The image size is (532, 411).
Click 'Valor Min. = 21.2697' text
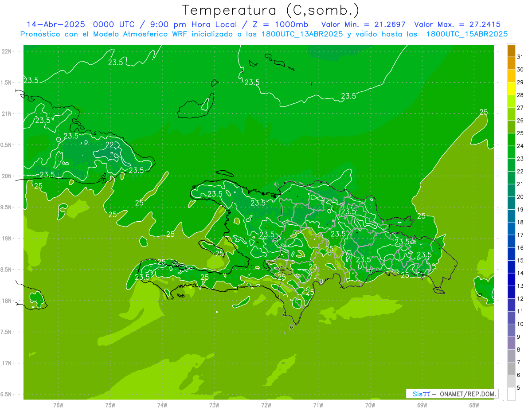click(x=364, y=24)
